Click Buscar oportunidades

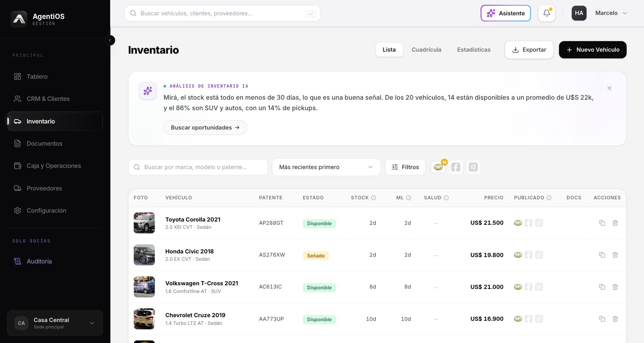coord(205,128)
